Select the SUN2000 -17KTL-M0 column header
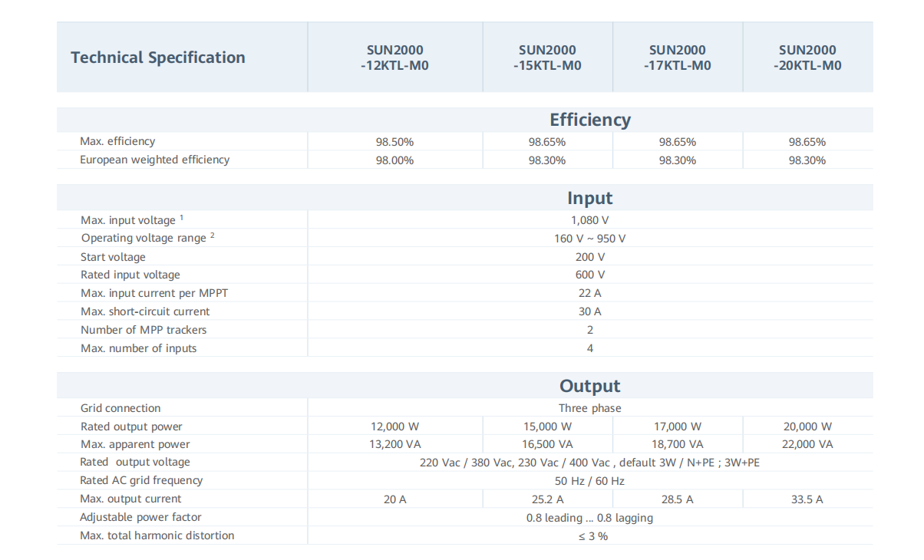 click(x=678, y=58)
